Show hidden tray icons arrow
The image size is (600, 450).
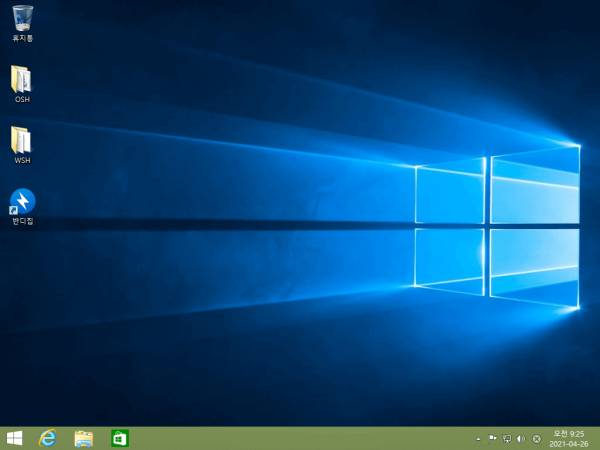(478, 439)
